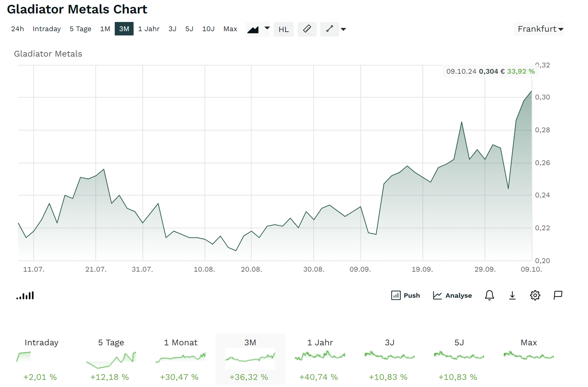588x387 pixels.
Task: Select the 1 Jahr range tab
Action: pyautogui.click(x=149, y=29)
